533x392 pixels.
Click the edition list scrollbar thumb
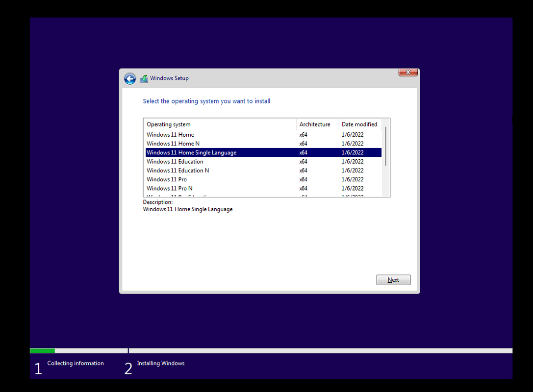(386, 147)
